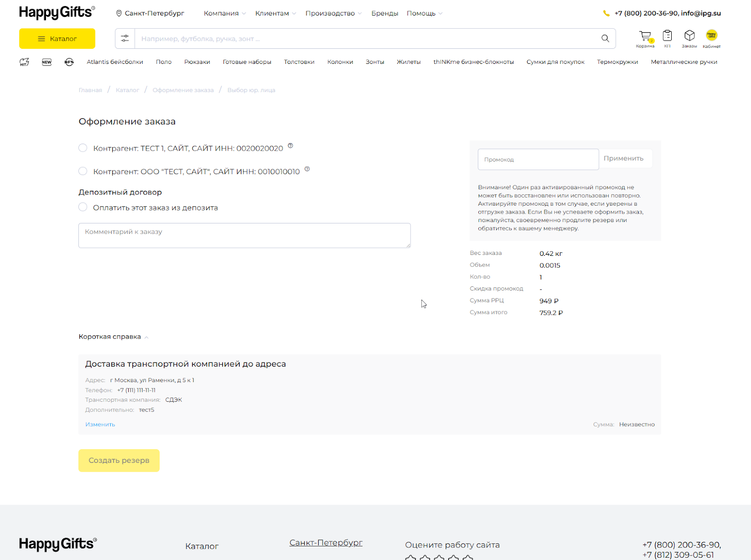Click the HIT products icon
This screenshot has height=560, width=751.
click(24, 62)
